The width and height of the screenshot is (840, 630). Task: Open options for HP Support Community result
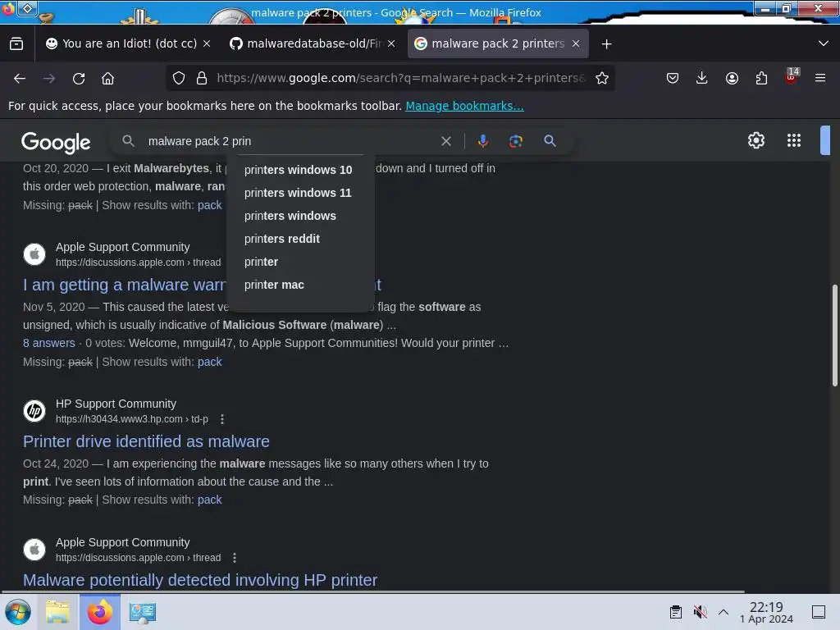coord(222,419)
